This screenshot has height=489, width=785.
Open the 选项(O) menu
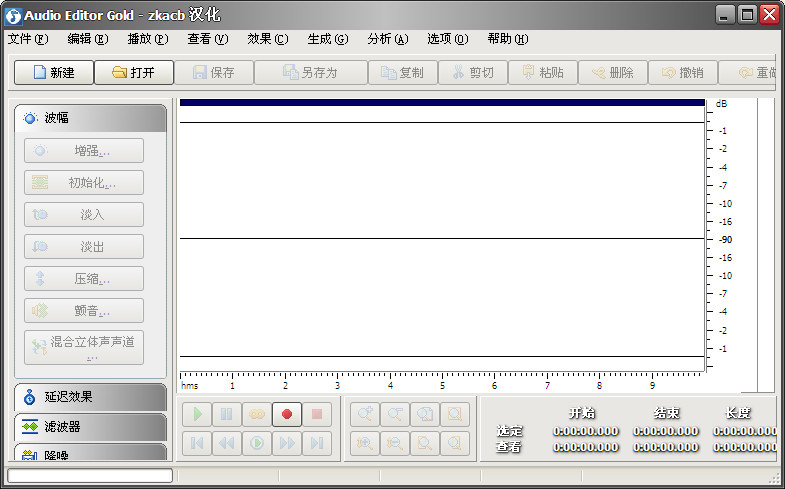(448, 39)
